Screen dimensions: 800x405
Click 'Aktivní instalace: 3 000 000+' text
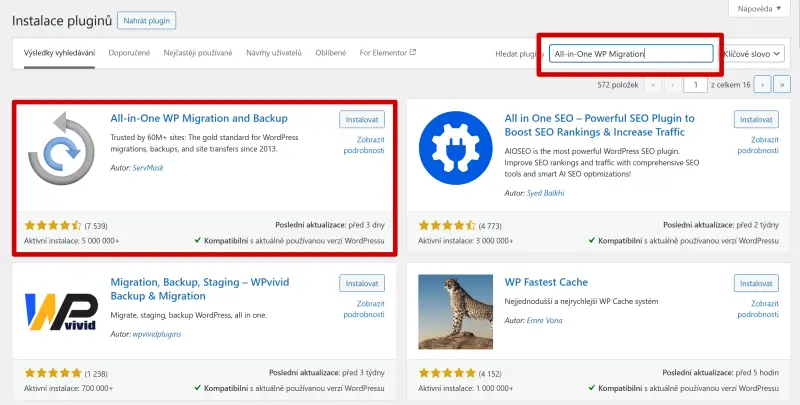(x=466, y=241)
